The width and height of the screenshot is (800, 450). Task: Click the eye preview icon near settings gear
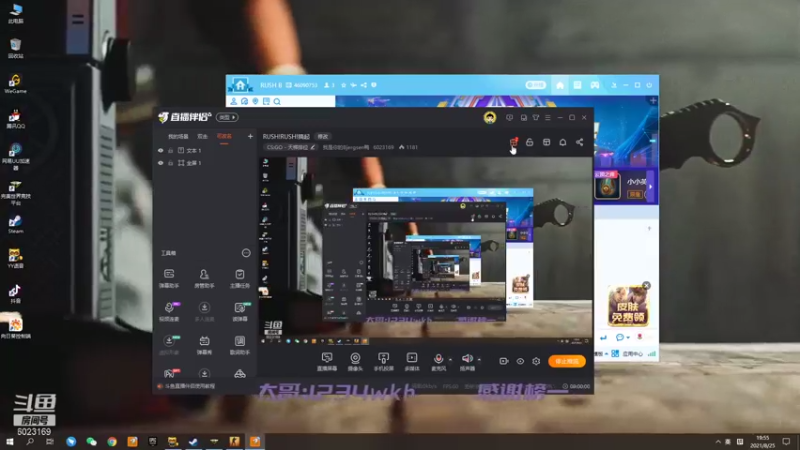click(x=520, y=361)
